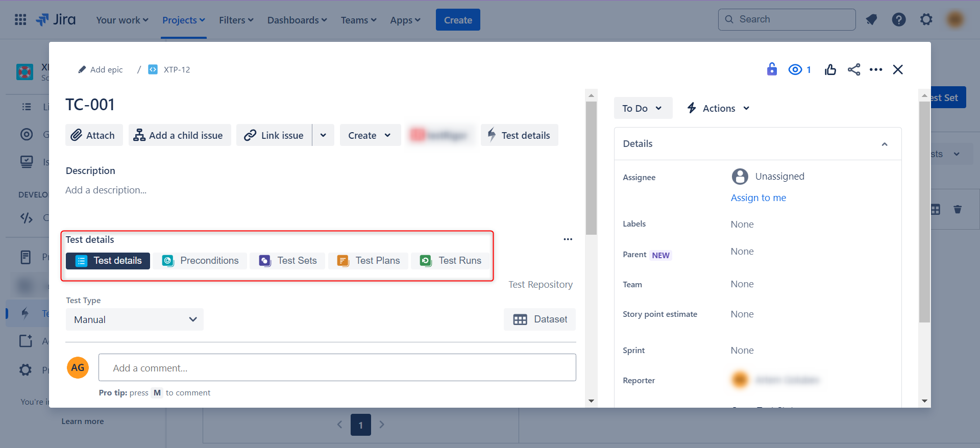Open the issue's three-dot more actions menu
This screenshot has width=980, height=448.
click(x=876, y=70)
